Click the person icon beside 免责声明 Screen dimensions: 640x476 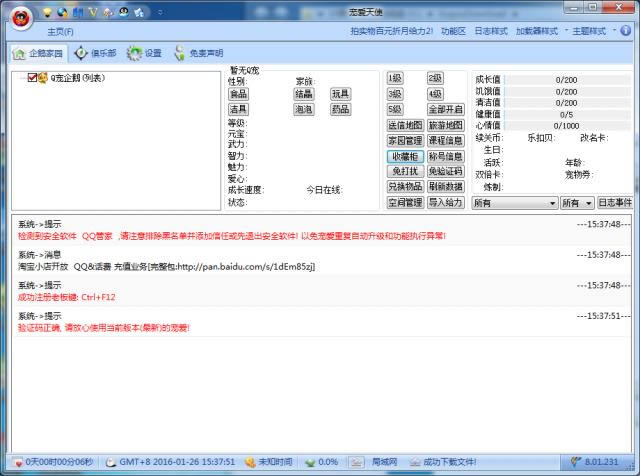[180, 53]
